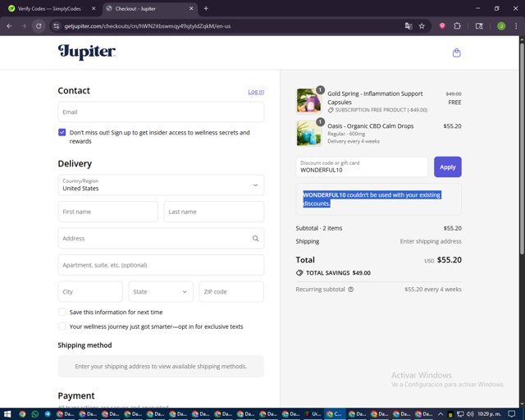Viewport: 525px width, 420px height.
Task: Uncheck the insider access sign-up checkbox
Action: point(62,132)
